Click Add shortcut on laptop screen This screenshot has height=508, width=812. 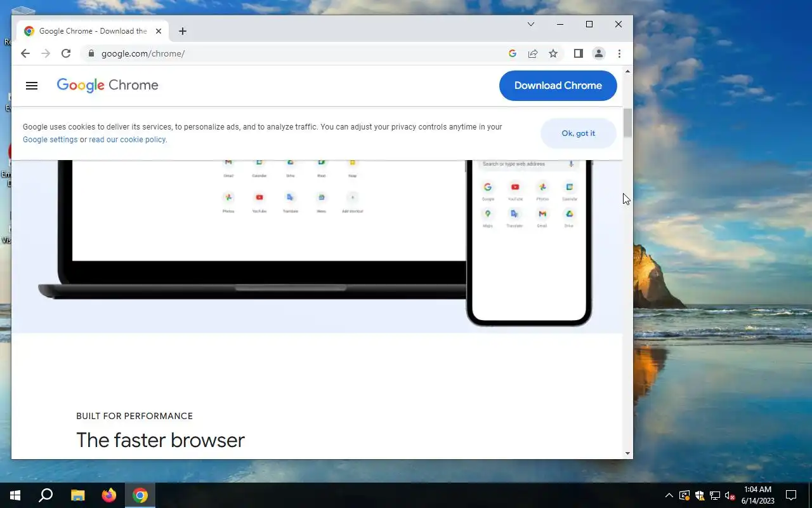352,197
